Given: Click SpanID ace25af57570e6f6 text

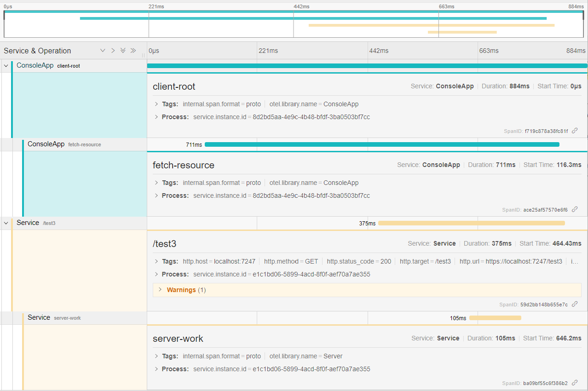Looking at the screenshot, I should click(x=546, y=210).
